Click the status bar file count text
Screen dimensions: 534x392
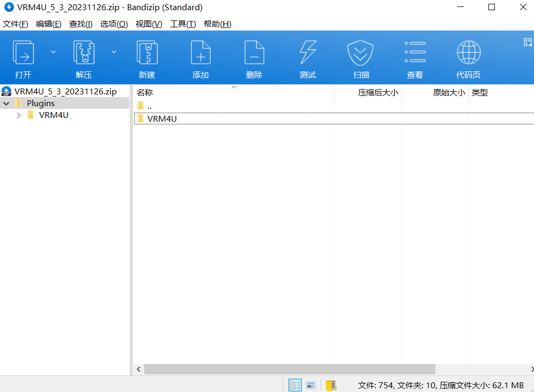pyautogui.click(x=441, y=385)
